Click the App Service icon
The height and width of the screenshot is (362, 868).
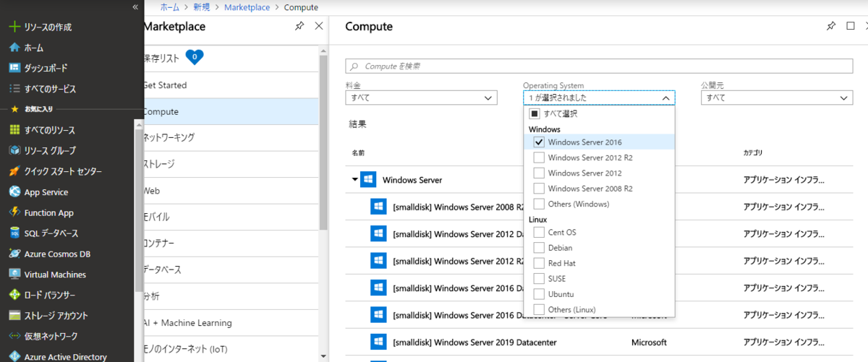click(x=14, y=192)
